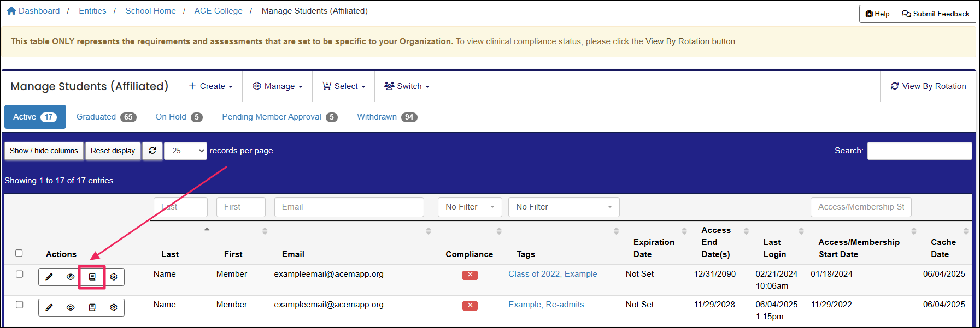Open the Tags No Filter dropdown
The width and height of the screenshot is (980, 328).
coord(564,207)
